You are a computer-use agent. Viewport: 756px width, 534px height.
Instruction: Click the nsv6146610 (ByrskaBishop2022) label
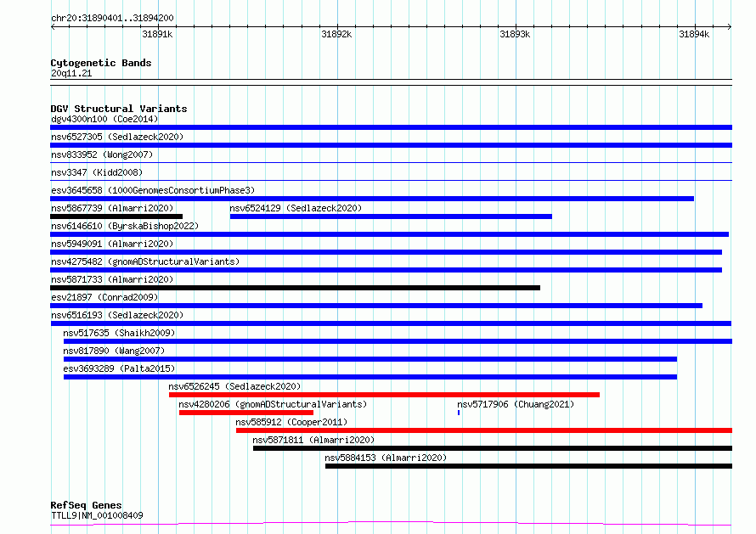coord(125,226)
